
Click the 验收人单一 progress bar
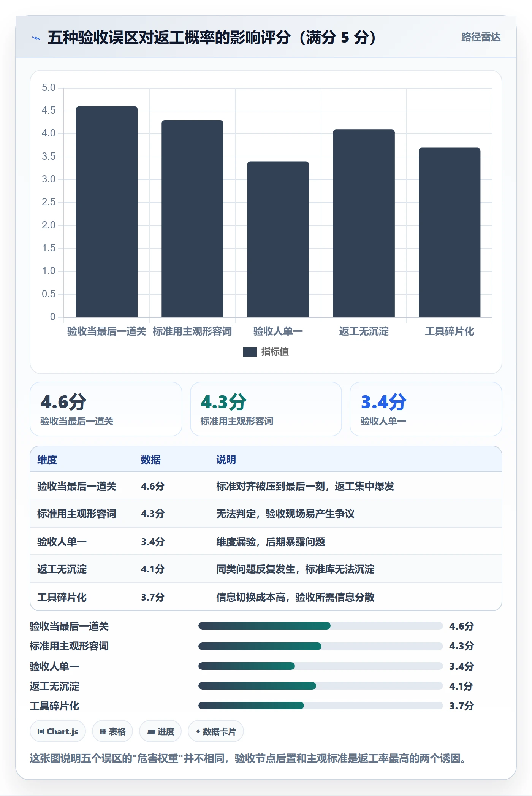coord(321,666)
